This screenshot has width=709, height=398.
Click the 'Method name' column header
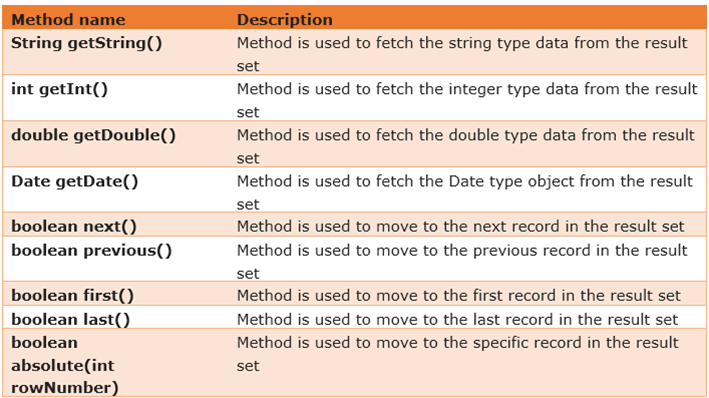[x=68, y=19]
